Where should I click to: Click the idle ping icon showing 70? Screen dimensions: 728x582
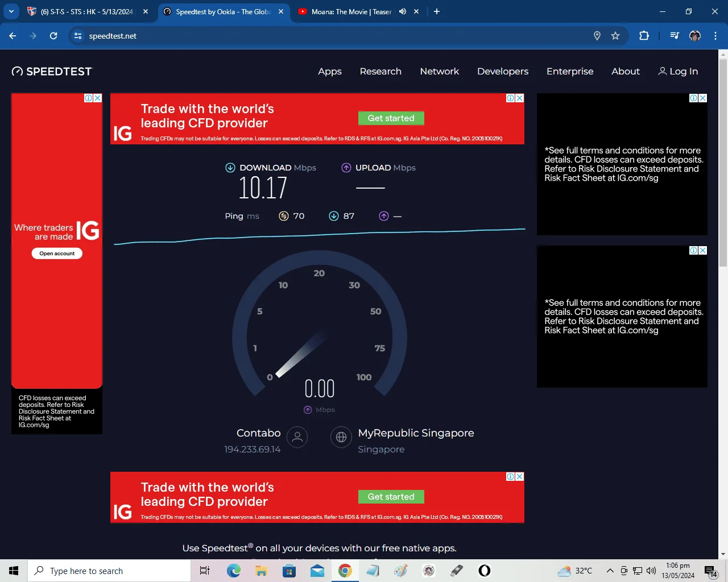[284, 216]
